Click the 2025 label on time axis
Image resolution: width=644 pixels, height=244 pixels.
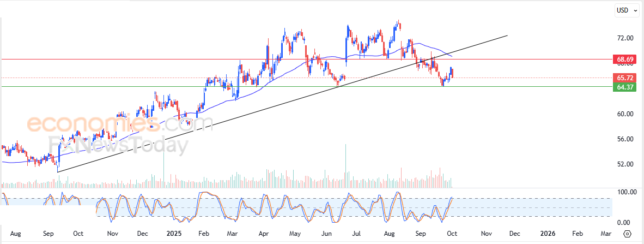coord(174,234)
